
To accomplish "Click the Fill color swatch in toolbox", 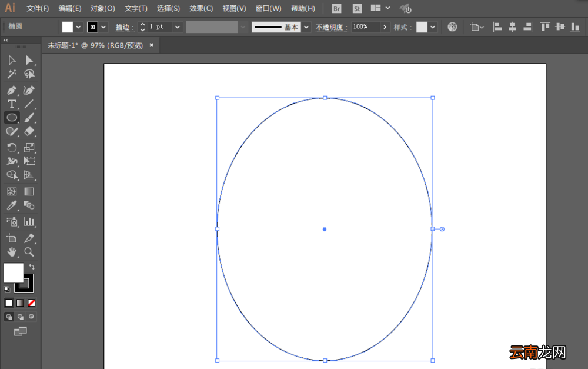I will (14, 272).
